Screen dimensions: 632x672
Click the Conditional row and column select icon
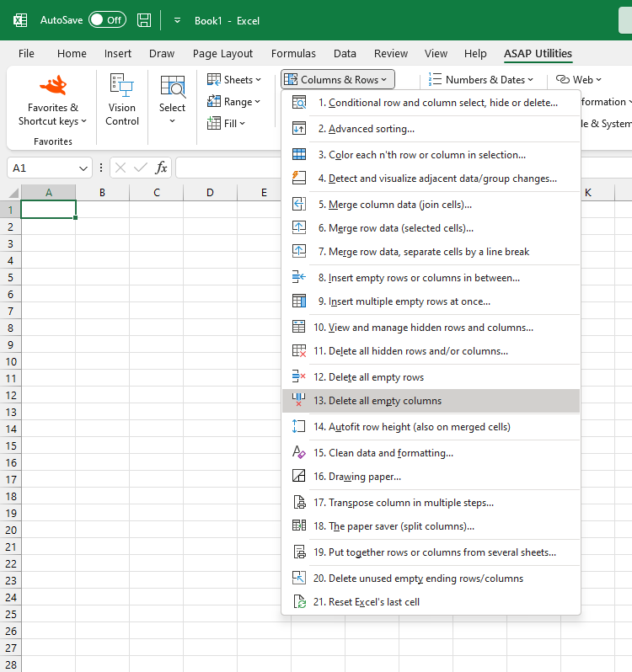(x=299, y=103)
